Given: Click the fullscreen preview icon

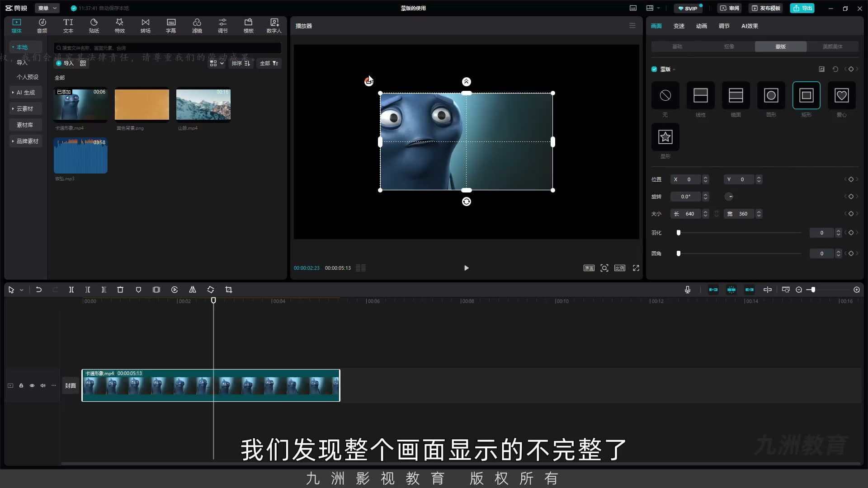Looking at the screenshot, I should (x=636, y=268).
